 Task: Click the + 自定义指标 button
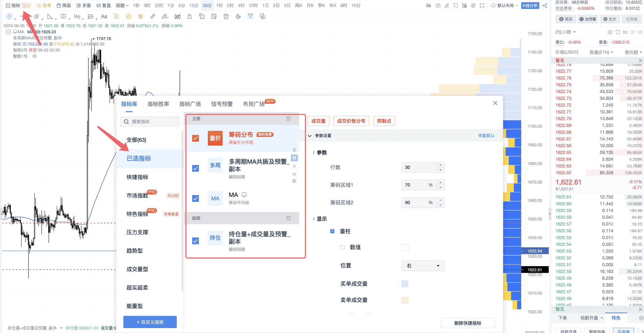tap(150, 322)
